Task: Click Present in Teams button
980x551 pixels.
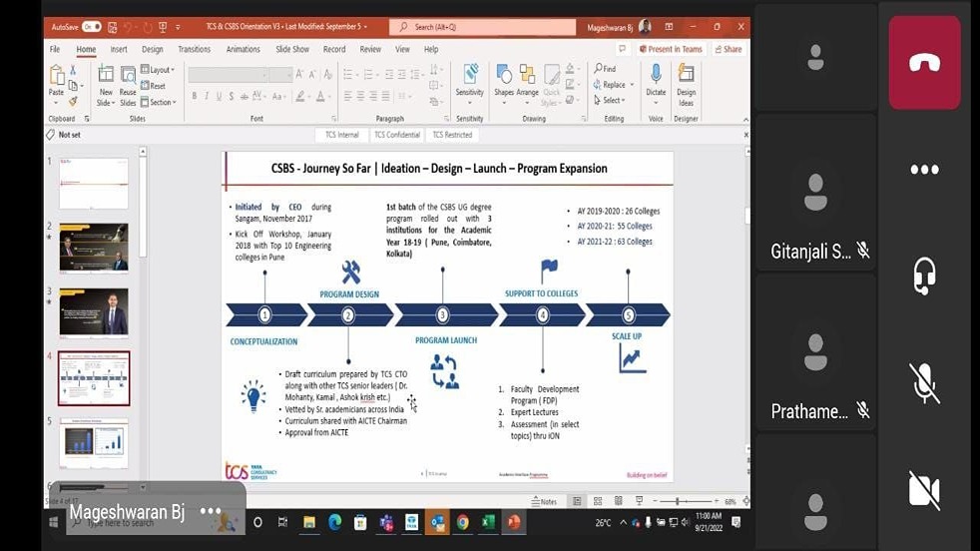Action: [671, 49]
